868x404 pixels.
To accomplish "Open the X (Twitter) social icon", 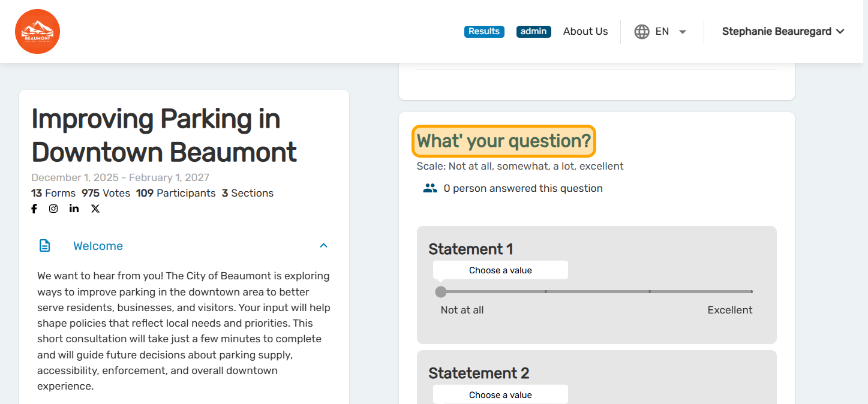I will point(95,209).
